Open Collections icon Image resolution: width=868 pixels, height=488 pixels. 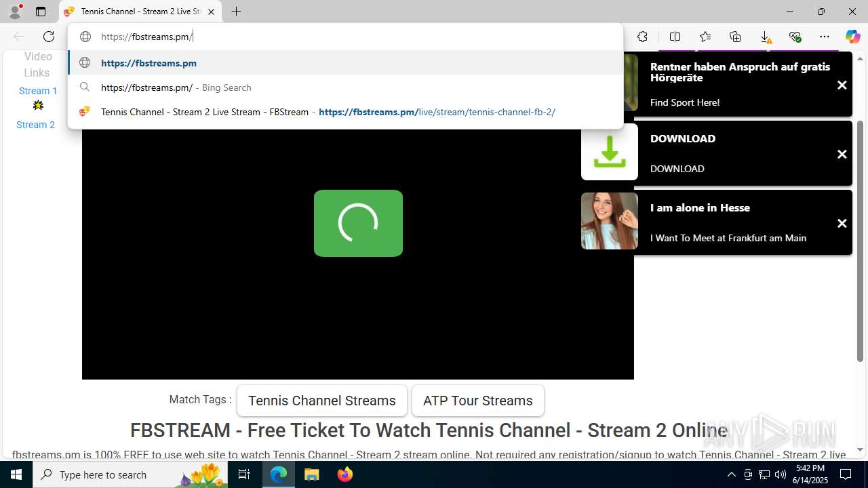(735, 37)
